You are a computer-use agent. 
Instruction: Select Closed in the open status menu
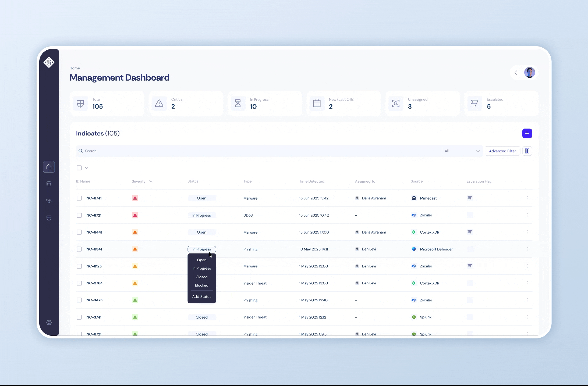point(201,277)
